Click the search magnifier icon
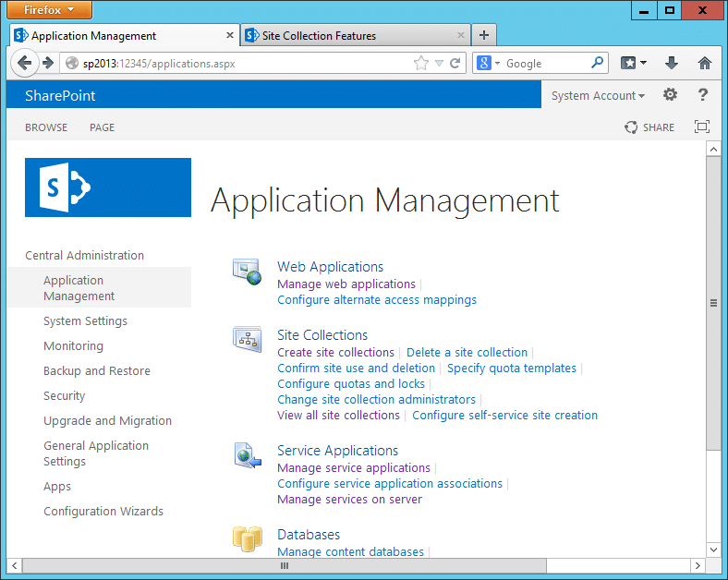The height and width of the screenshot is (580, 728). point(597,63)
